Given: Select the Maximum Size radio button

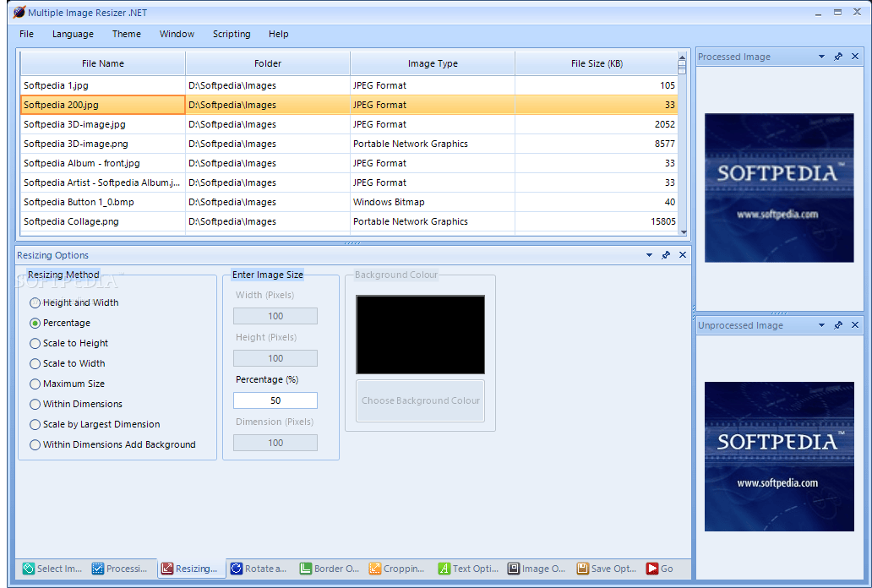Looking at the screenshot, I should [35, 384].
